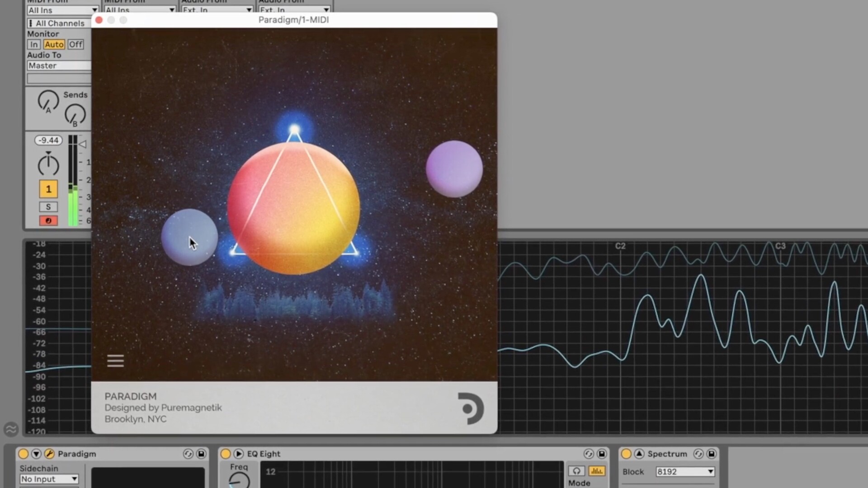Toggle Paradigm device activator on/off

tap(23, 454)
